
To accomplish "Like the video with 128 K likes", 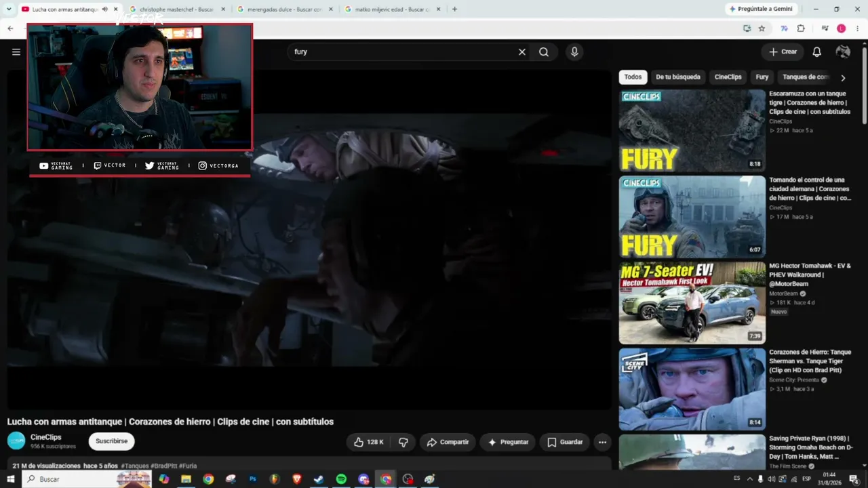I will [368, 442].
